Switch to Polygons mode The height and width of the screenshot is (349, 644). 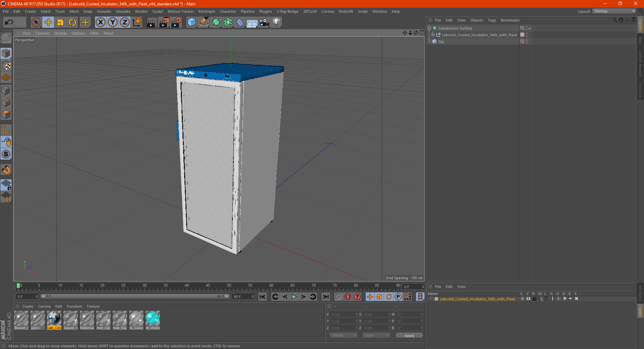[6, 114]
